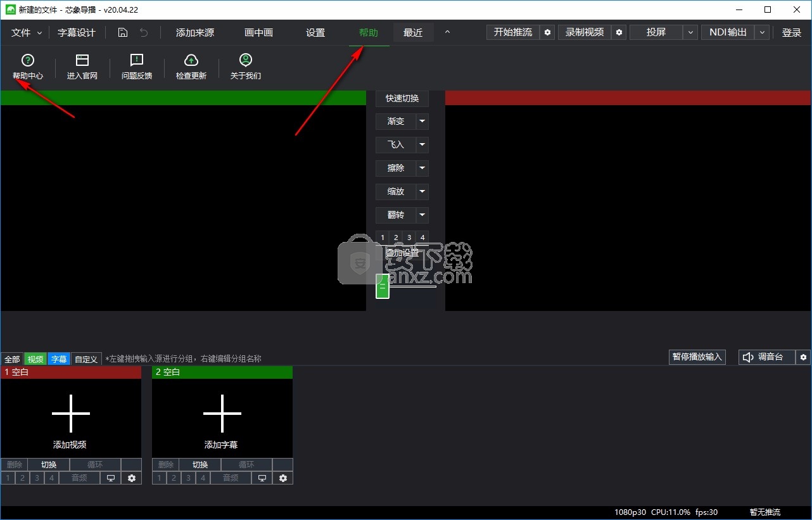Show the 自定义 group filter
812x520 pixels.
(86, 359)
